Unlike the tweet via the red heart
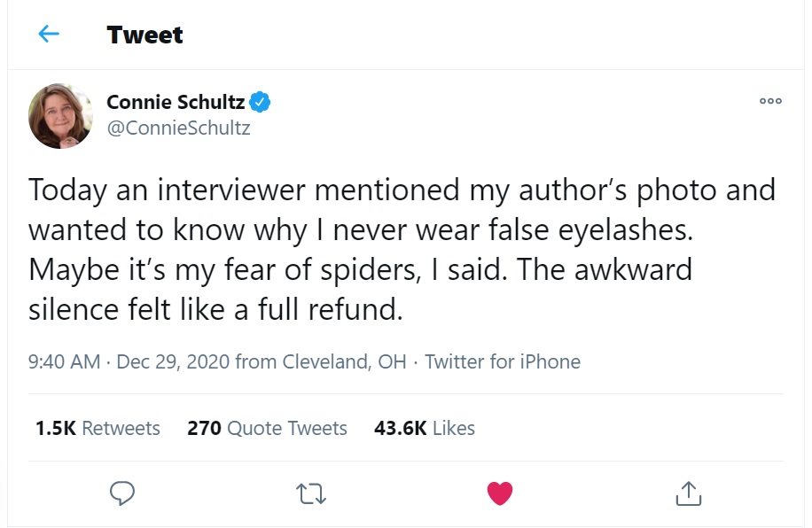 [x=500, y=493]
